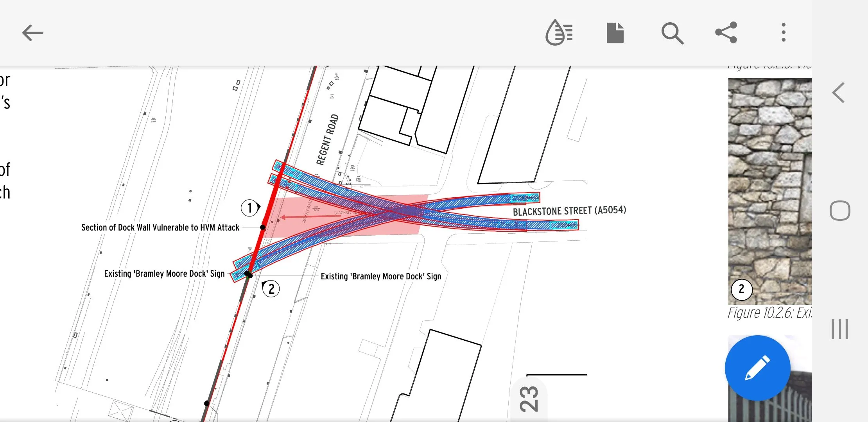The height and width of the screenshot is (422, 868).
Task: Tap the REGENT ROAD street label
Action: (x=328, y=139)
